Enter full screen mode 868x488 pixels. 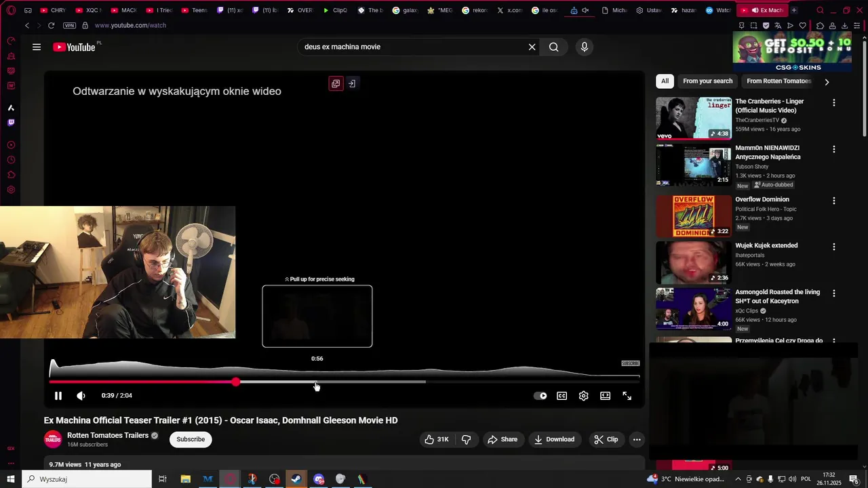[627, 396]
